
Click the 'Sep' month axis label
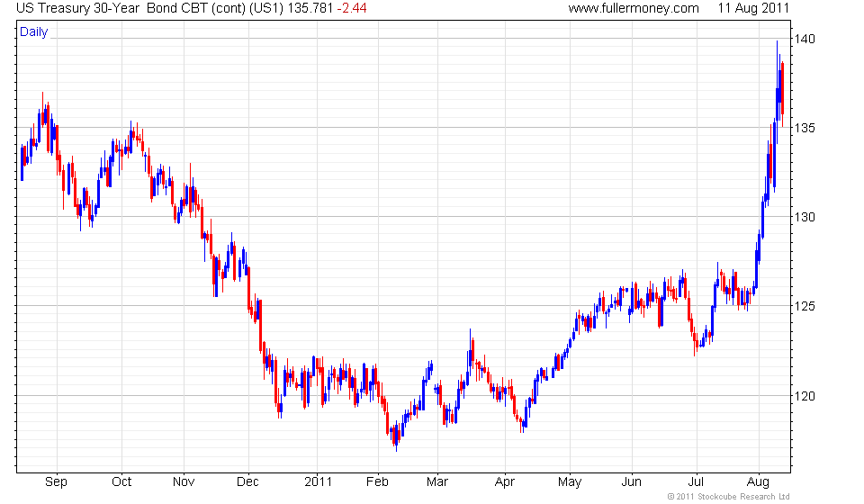[56, 482]
